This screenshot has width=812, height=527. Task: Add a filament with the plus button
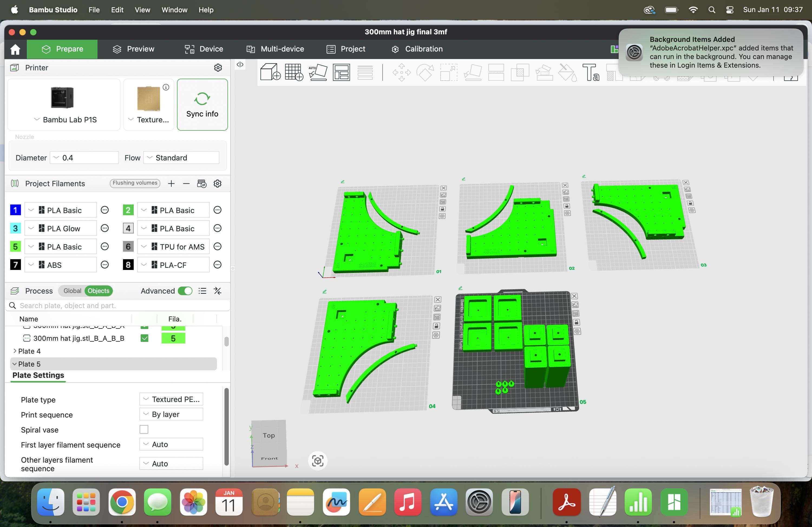point(171,183)
